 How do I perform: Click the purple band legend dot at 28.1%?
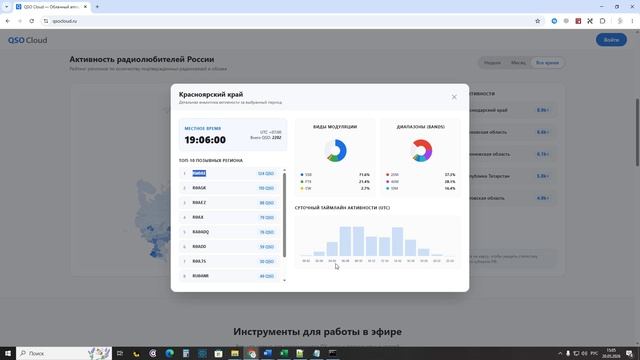(x=387, y=182)
